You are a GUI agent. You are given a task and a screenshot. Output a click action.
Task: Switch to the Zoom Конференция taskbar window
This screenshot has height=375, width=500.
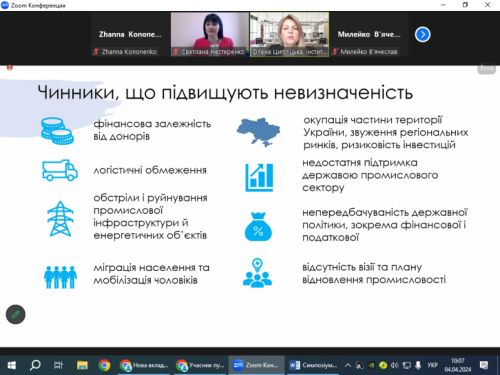[256, 366]
